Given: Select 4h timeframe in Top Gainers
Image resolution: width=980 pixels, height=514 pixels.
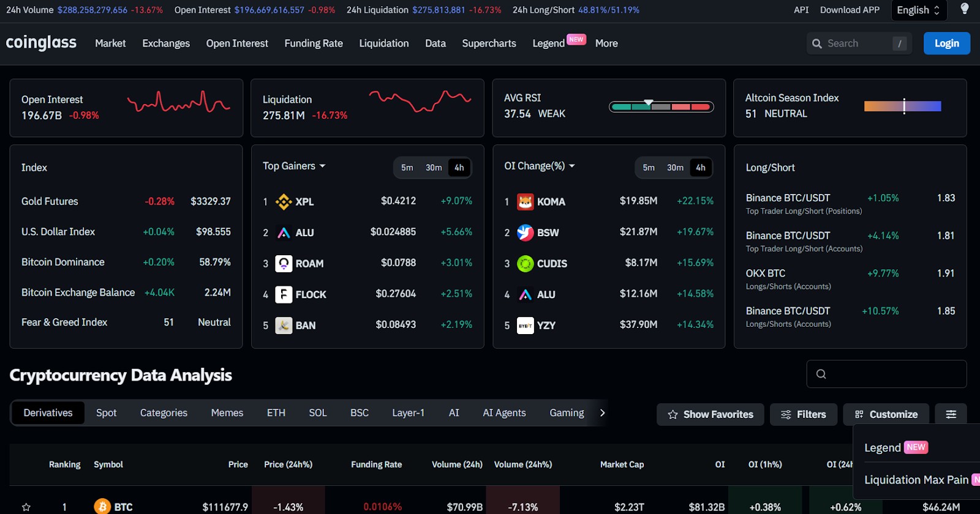Looking at the screenshot, I should point(459,168).
